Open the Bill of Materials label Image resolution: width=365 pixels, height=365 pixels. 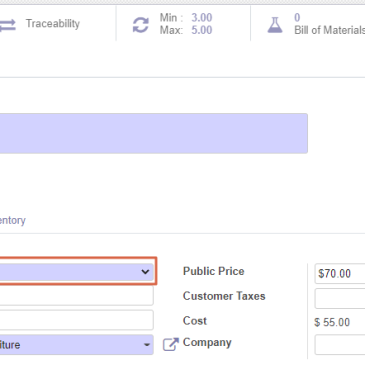(x=329, y=30)
